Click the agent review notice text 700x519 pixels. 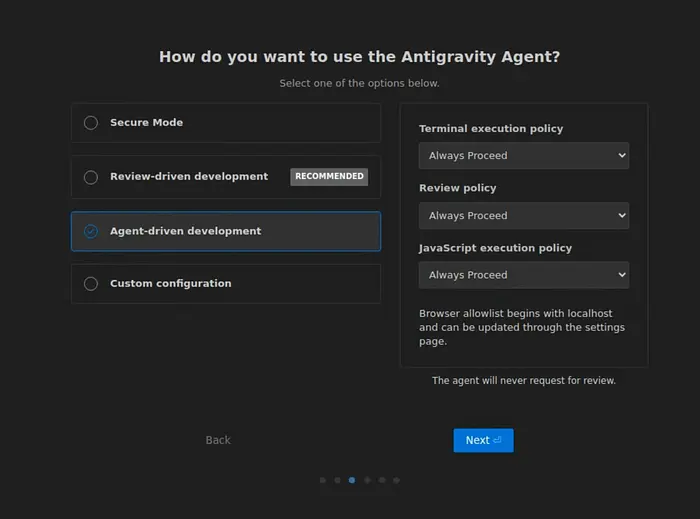pos(523,381)
